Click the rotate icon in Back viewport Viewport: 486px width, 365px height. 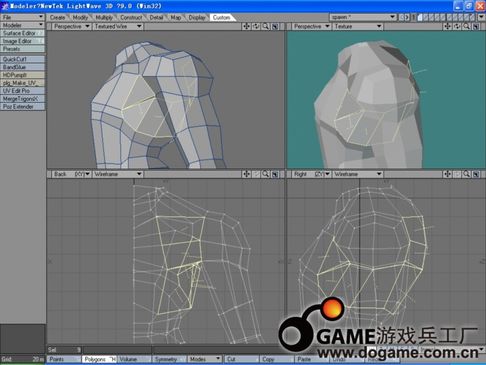tap(256, 174)
